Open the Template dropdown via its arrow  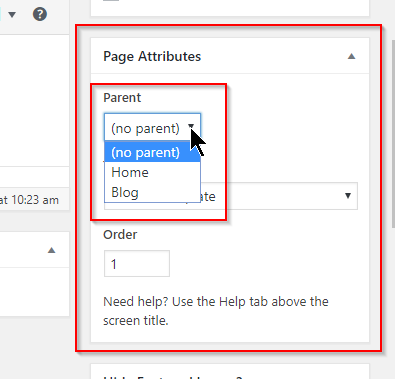click(x=348, y=196)
